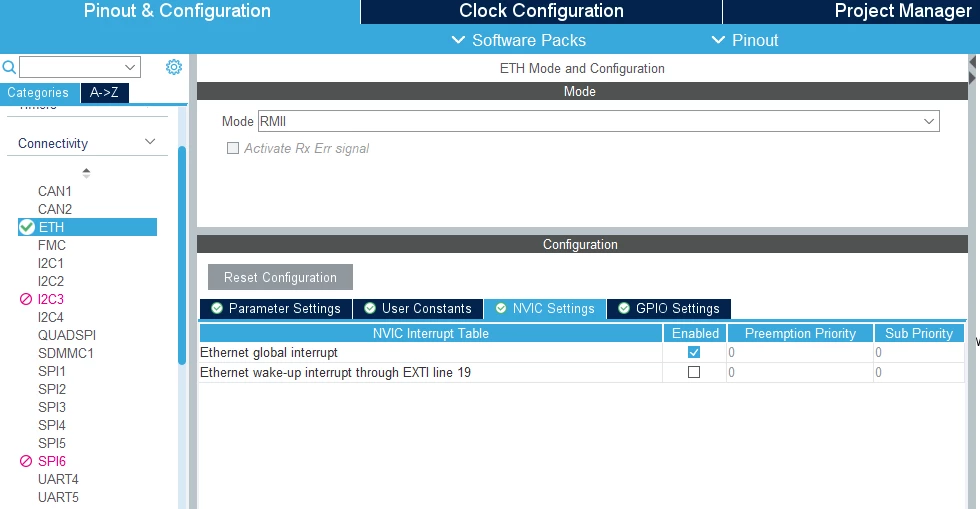
Task: Expand the Software Packs menu
Action: coord(518,40)
